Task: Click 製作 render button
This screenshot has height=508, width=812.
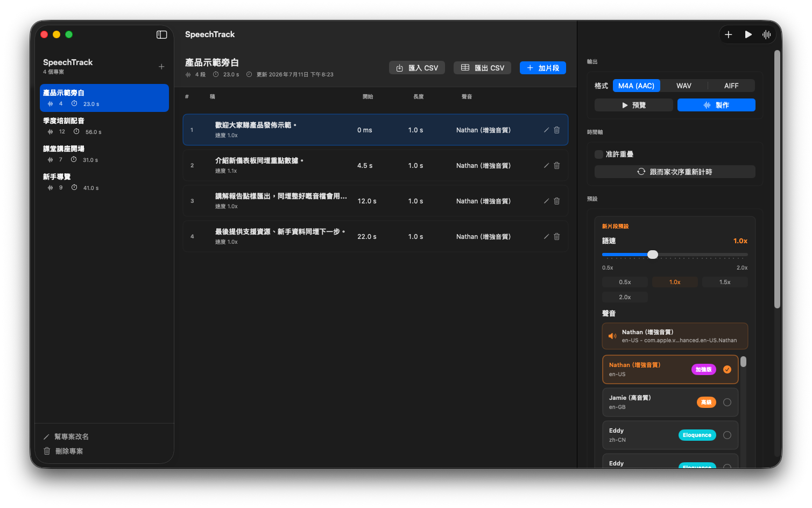Action: coord(716,105)
